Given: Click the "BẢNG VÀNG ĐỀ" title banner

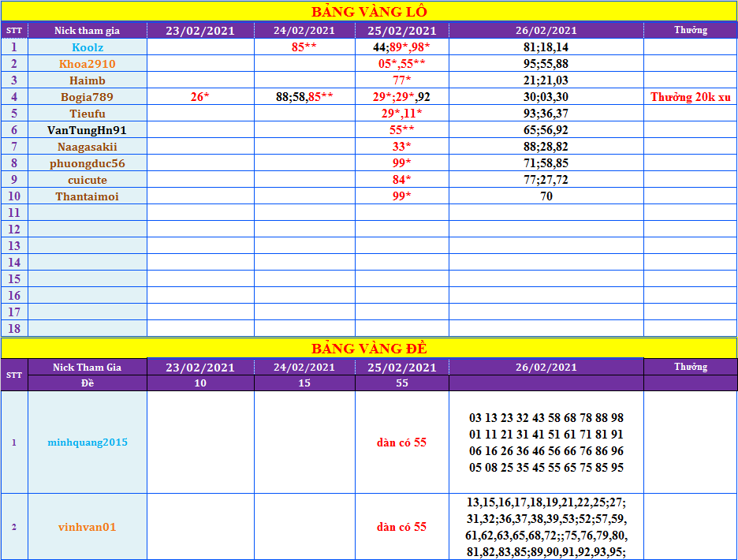Looking at the screenshot, I should point(369,348).
